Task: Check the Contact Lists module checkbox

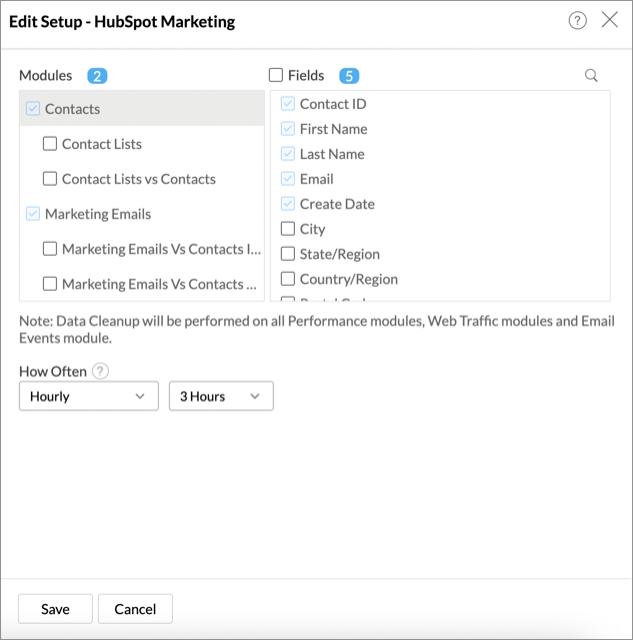Action: pos(50,144)
